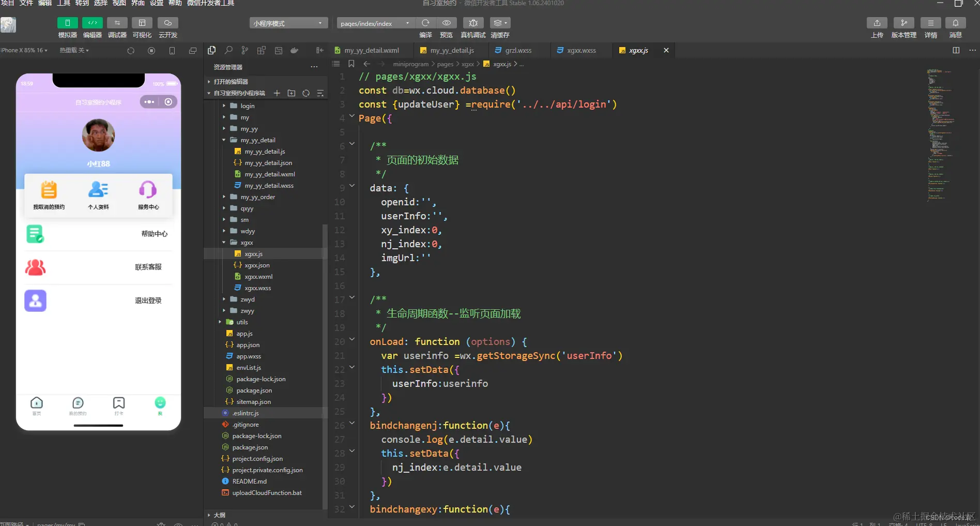The width and height of the screenshot is (980, 526).
Task: Clear cache with the layers icon
Action: coord(499,23)
